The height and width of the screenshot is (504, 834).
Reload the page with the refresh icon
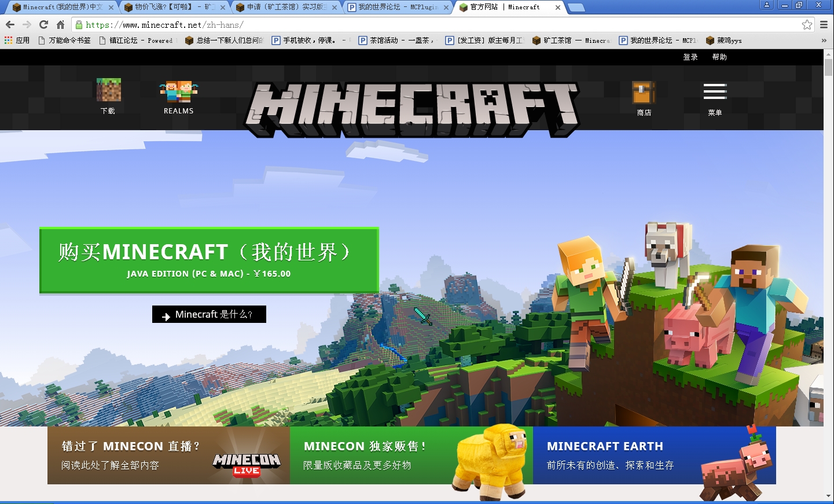coord(43,24)
